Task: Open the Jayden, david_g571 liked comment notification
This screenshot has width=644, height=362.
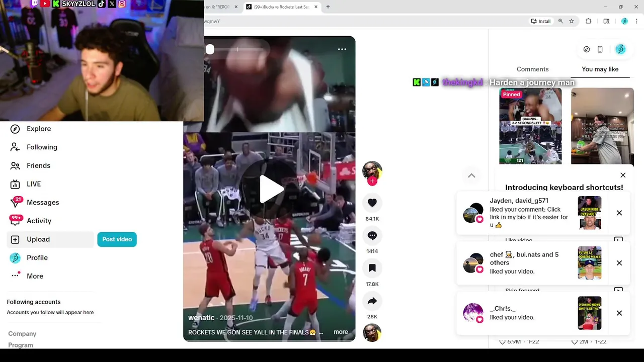Action: coord(543,213)
